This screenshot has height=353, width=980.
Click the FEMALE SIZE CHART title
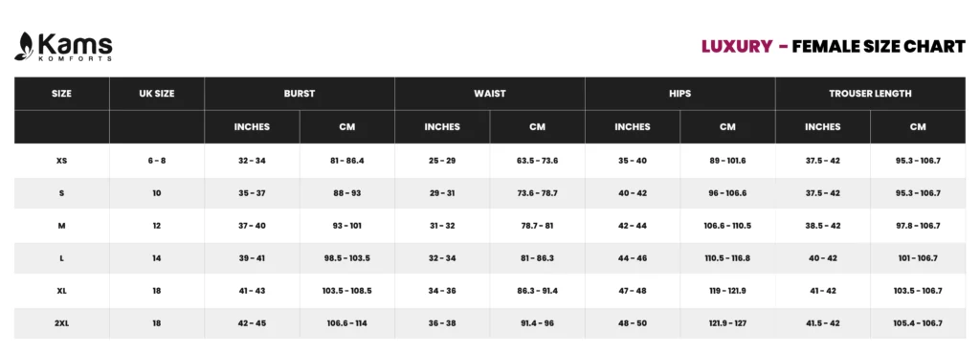pos(879,47)
